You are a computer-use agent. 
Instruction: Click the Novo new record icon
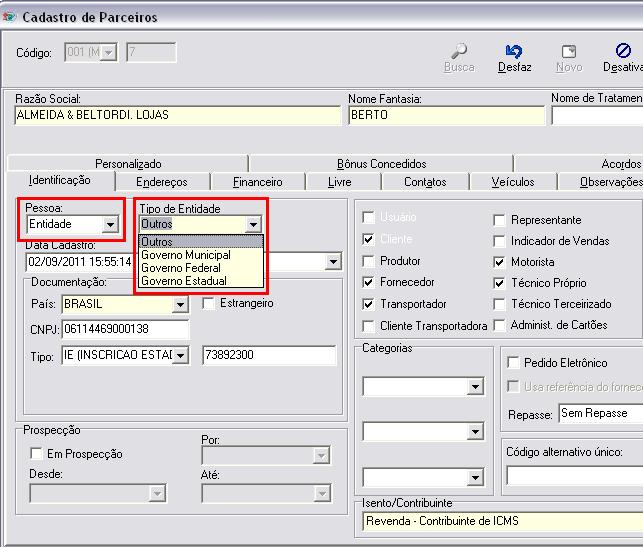click(x=569, y=51)
